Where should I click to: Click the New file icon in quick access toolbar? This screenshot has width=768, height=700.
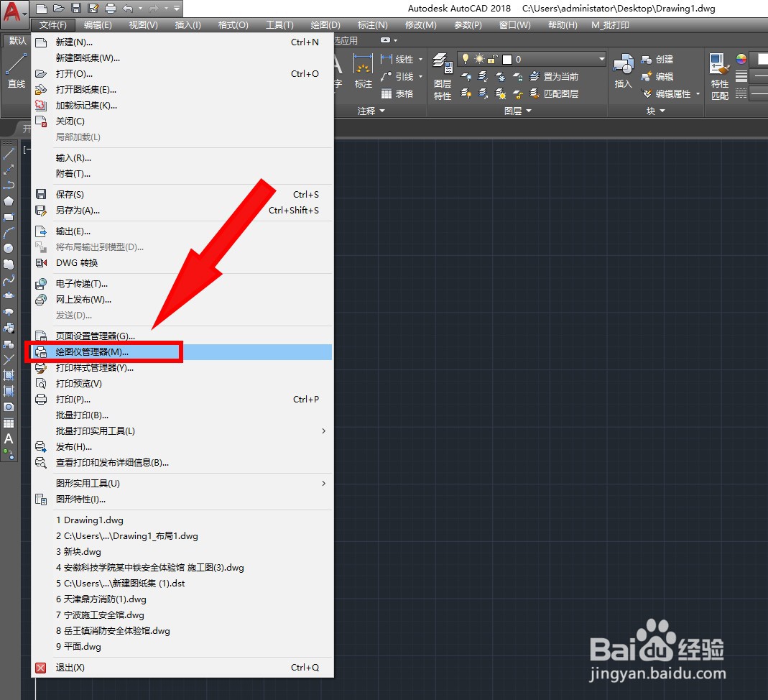tap(42, 9)
